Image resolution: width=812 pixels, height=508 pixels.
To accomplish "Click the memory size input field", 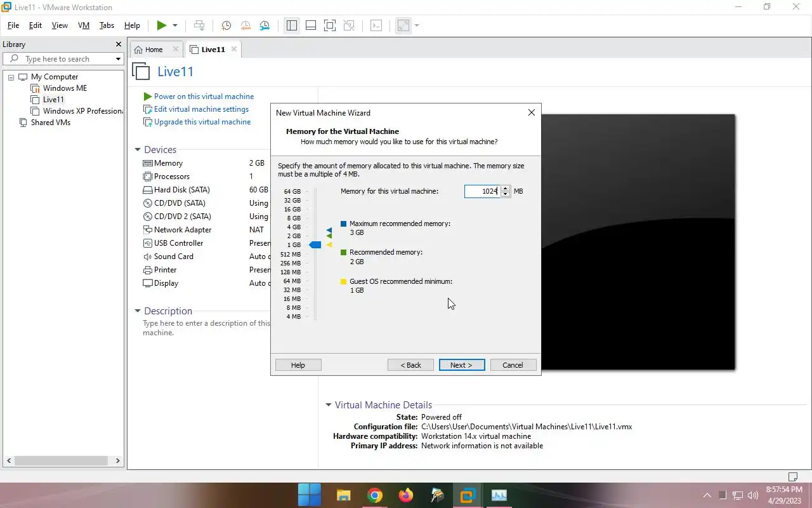I will 482,191.
